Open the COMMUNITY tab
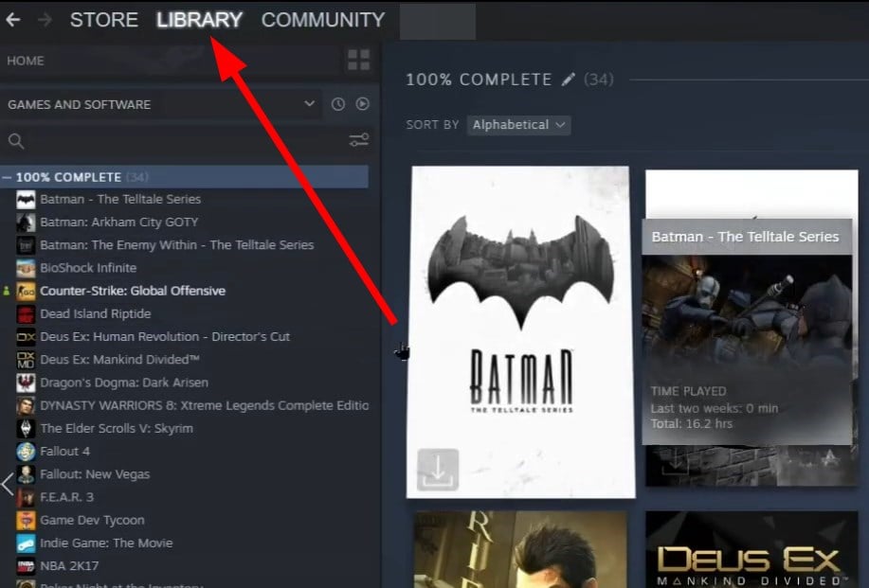 tap(323, 20)
